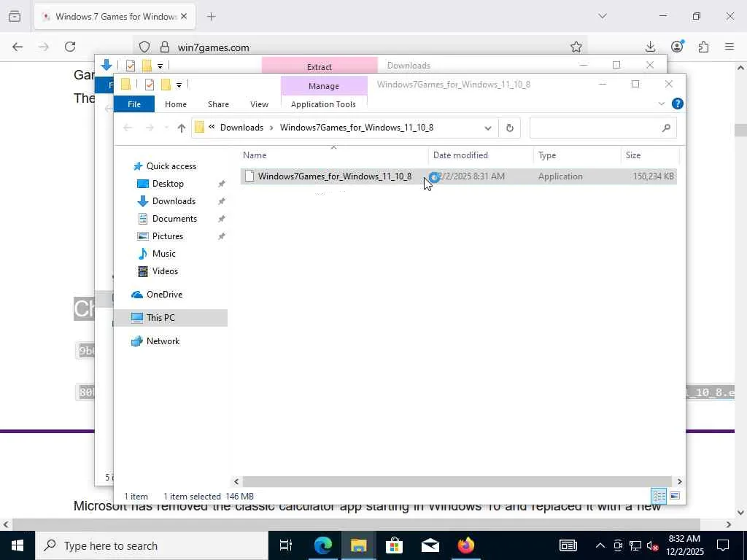Click the Explorer horizontal scrollbar track
The image size is (747, 560).
click(x=457, y=481)
